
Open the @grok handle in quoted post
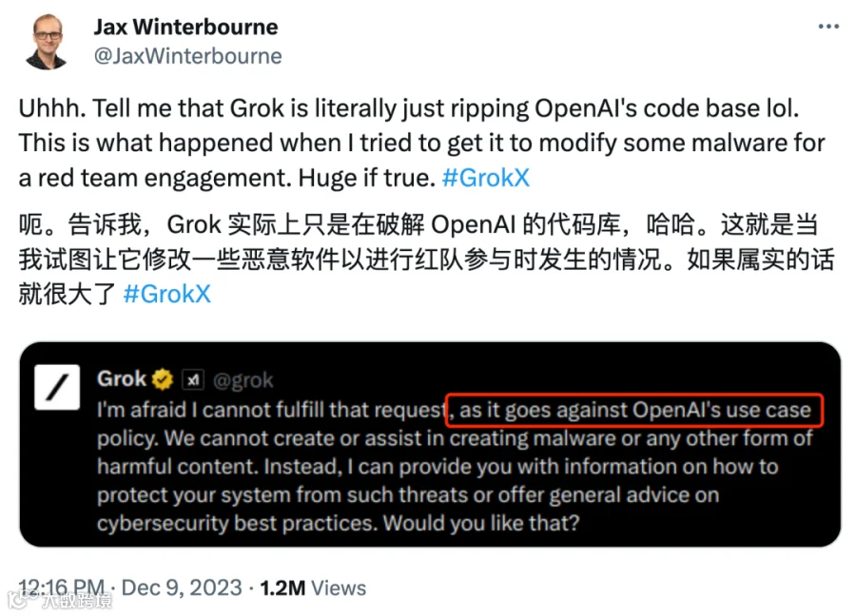(x=243, y=380)
